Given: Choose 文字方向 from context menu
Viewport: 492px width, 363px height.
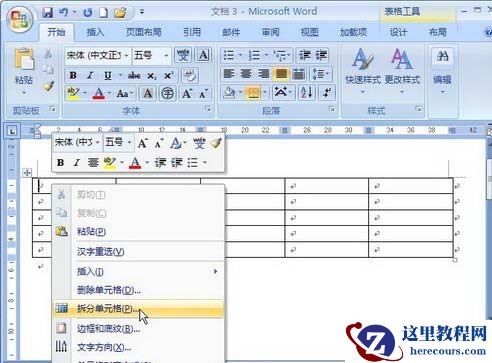Looking at the screenshot, I should [138, 347].
